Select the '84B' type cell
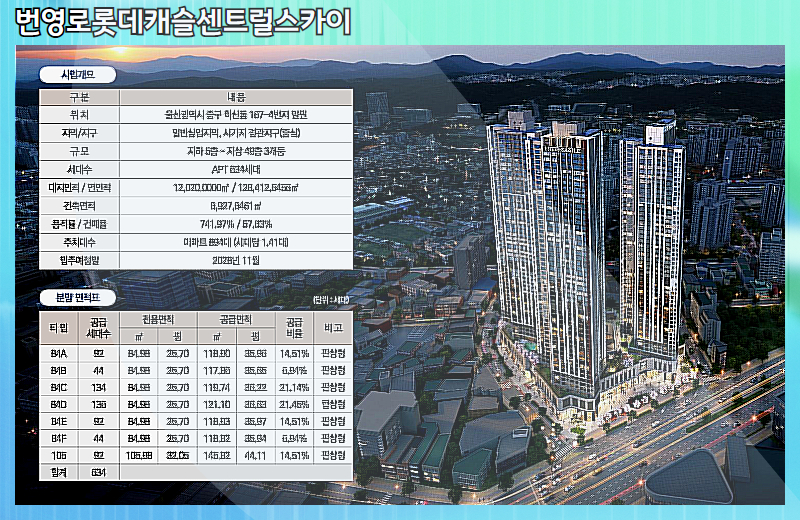The width and height of the screenshot is (800, 520). [x=59, y=370]
